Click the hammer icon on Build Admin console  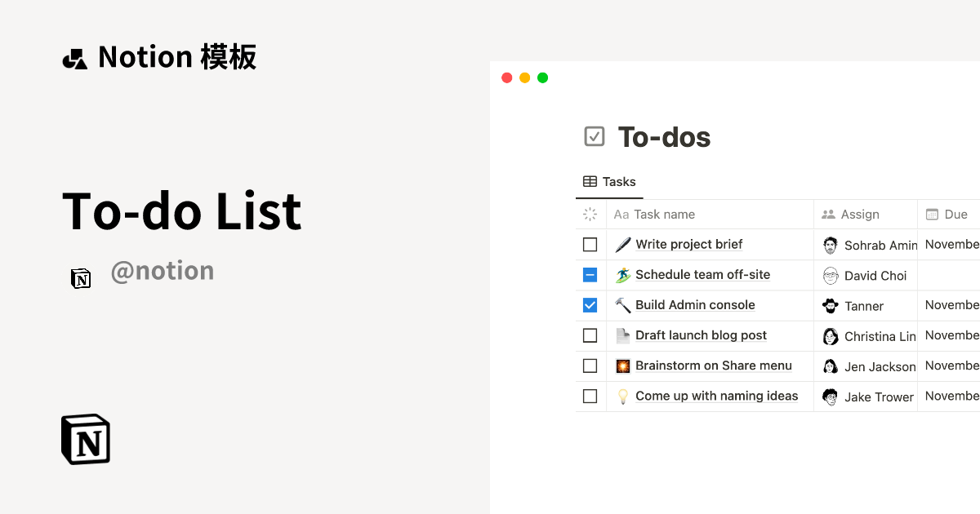pyautogui.click(x=622, y=305)
